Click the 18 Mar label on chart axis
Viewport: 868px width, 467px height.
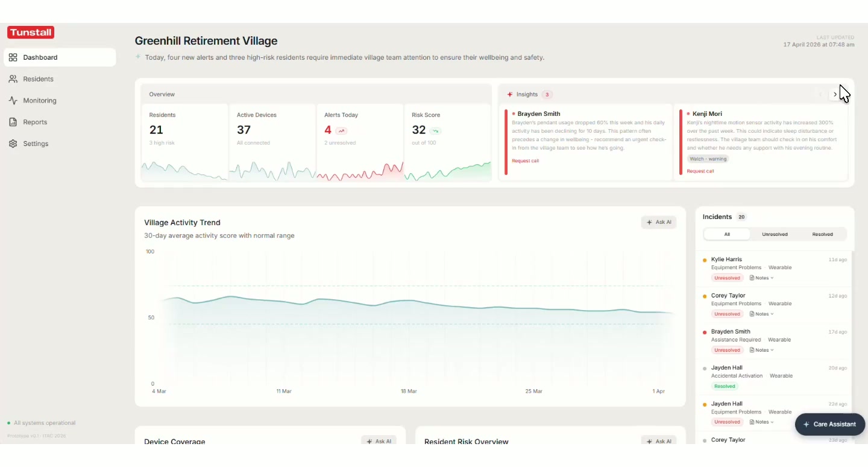(x=409, y=392)
